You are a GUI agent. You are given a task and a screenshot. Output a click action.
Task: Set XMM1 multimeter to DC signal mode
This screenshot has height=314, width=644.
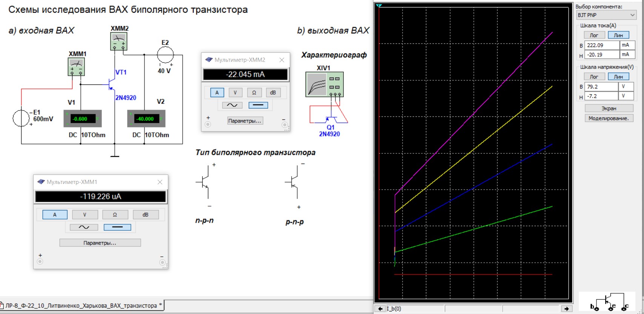[117, 227]
